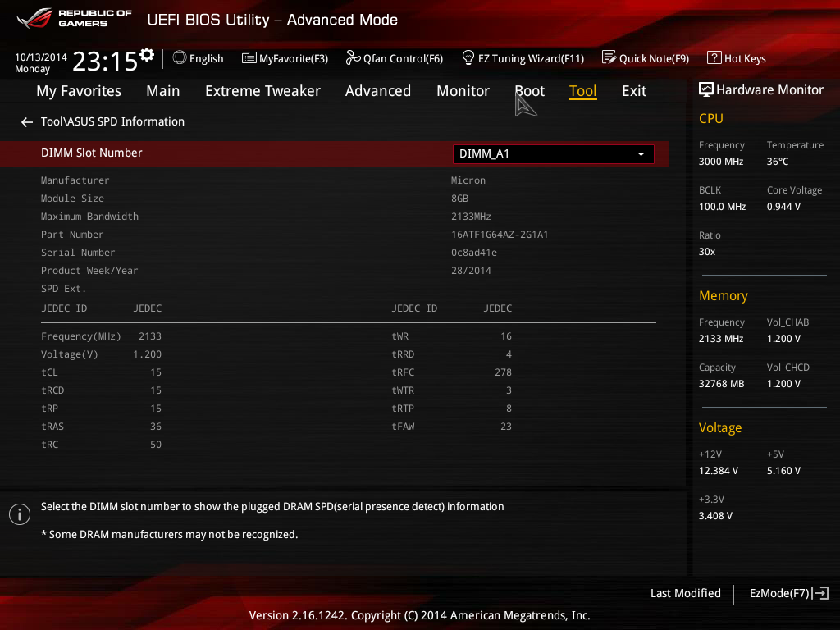Click the globe language icon
The width and height of the screenshot is (840, 630).
[x=180, y=58]
